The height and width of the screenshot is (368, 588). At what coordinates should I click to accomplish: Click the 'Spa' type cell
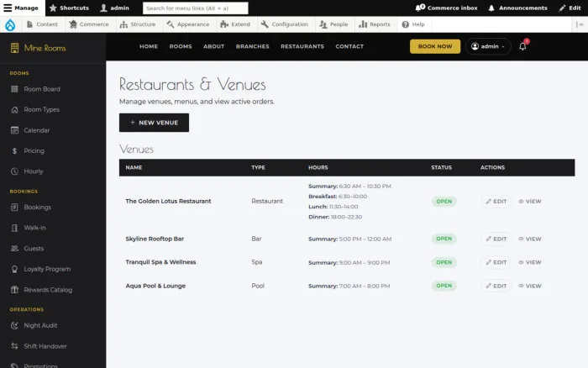(x=257, y=262)
